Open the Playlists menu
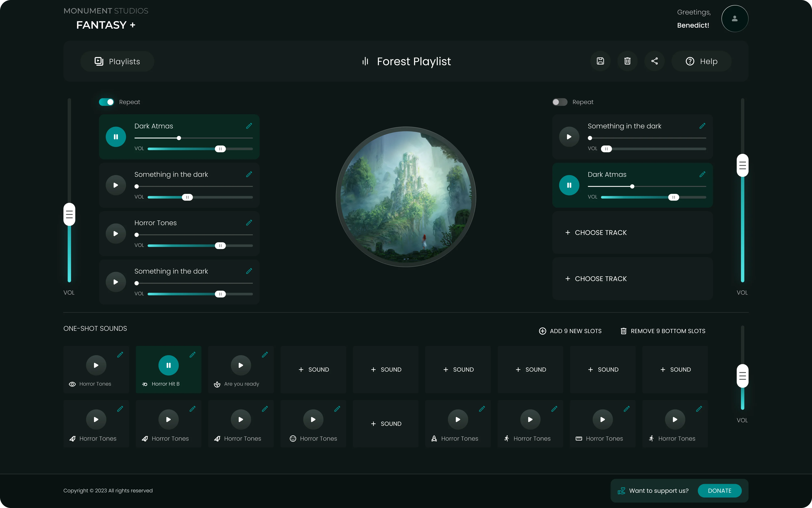Viewport: 812px width, 508px height. (x=117, y=61)
